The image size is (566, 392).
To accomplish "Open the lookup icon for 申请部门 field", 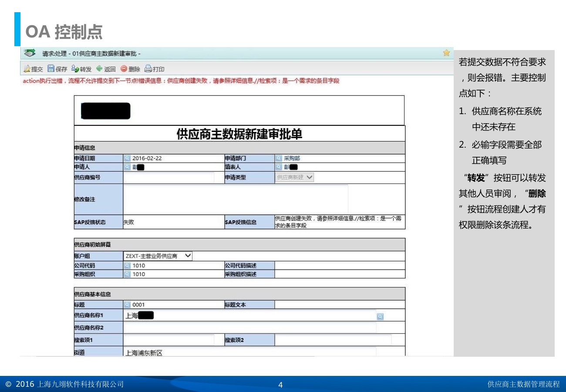I will point(279,158).
